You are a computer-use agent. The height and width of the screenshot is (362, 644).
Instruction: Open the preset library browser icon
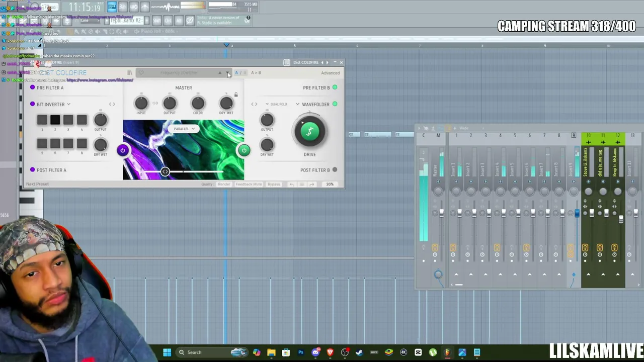coord(130,73)
